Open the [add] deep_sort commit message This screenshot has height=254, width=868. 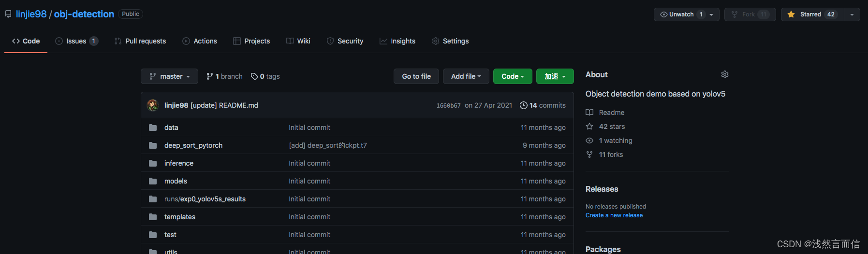[328, 145]
